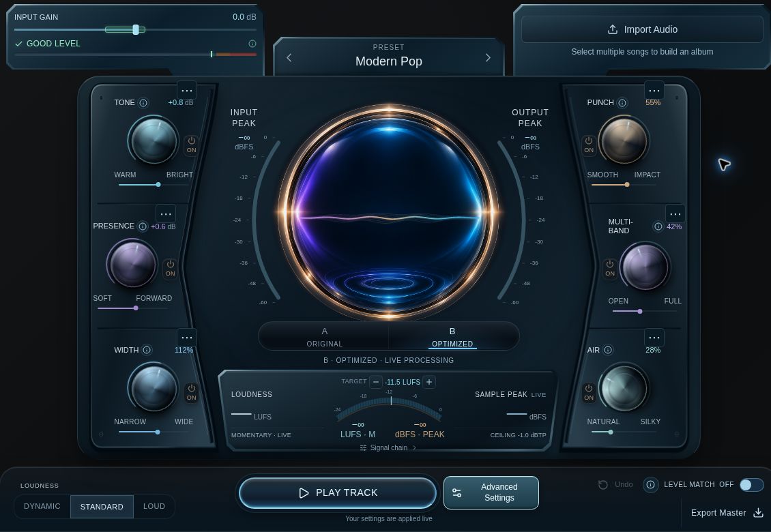Open Advanced Settings
This screenshot has height=532, width=771.
[491, 492]
